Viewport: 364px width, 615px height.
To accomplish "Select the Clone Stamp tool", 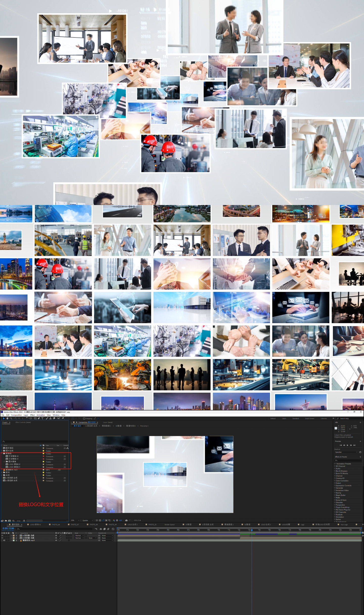I will [51, 418].
